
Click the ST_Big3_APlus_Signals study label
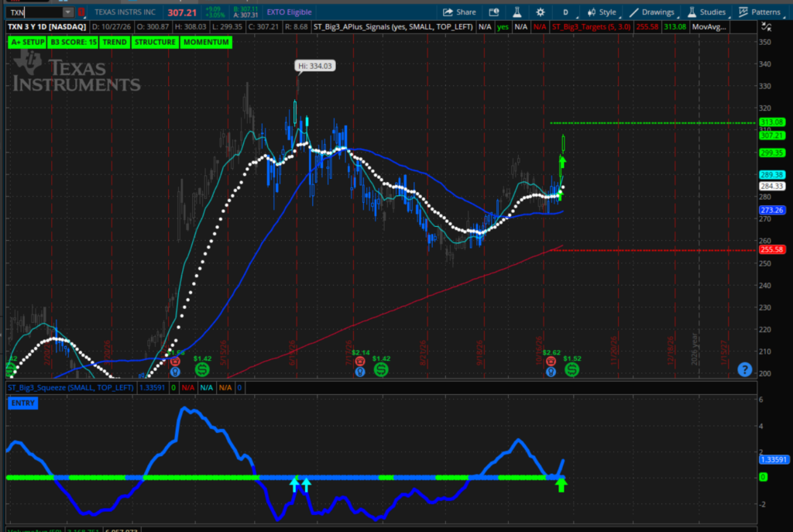pyautogui.click(x=393, y=27)
